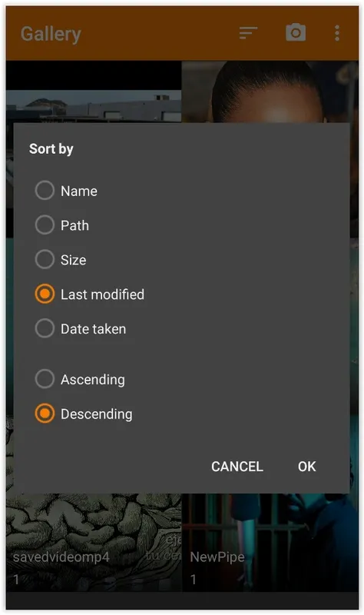Tap the Name label text
Screen dimensions: 364x615
coord(79,191)
